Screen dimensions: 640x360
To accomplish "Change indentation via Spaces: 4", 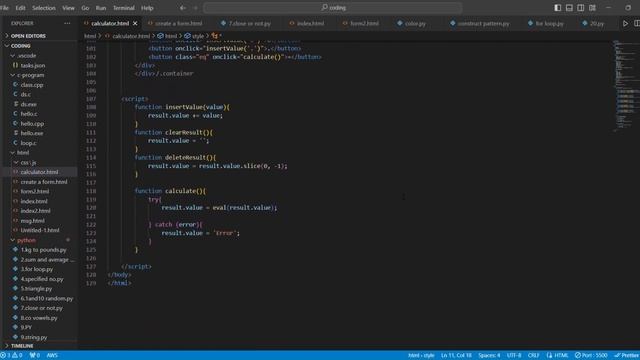I will pos(489,356).
